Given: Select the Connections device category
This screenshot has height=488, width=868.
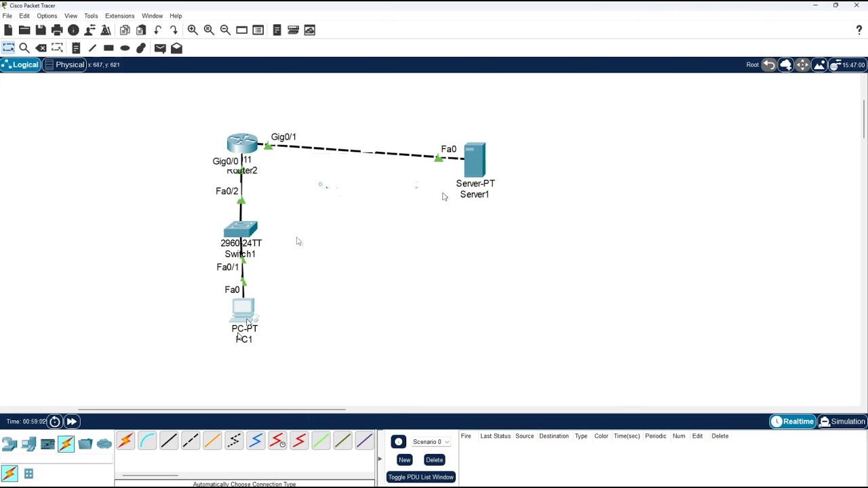Looking at the screenshot, I should [x=66, y=444].
